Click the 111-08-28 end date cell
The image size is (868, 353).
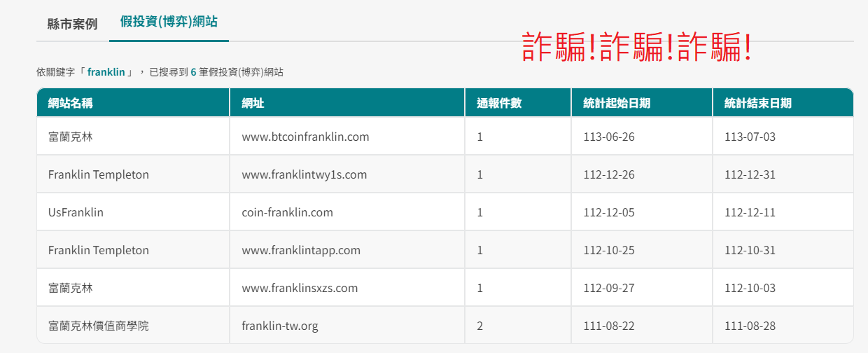(x=750, y=326)
